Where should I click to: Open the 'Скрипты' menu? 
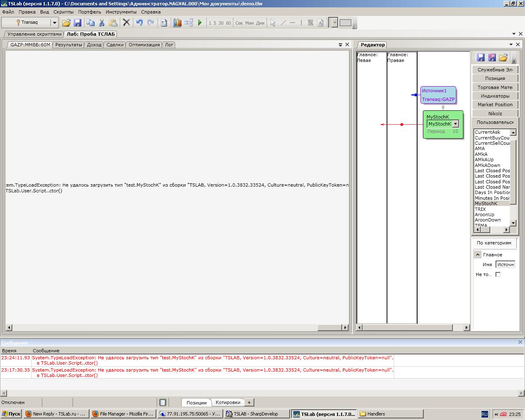click(x=63, y=12)
